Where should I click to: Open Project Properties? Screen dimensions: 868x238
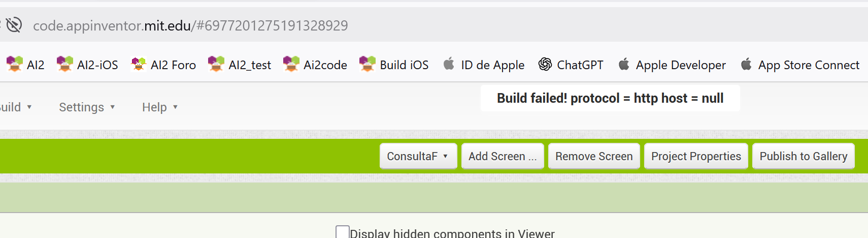tap(696, 156)
